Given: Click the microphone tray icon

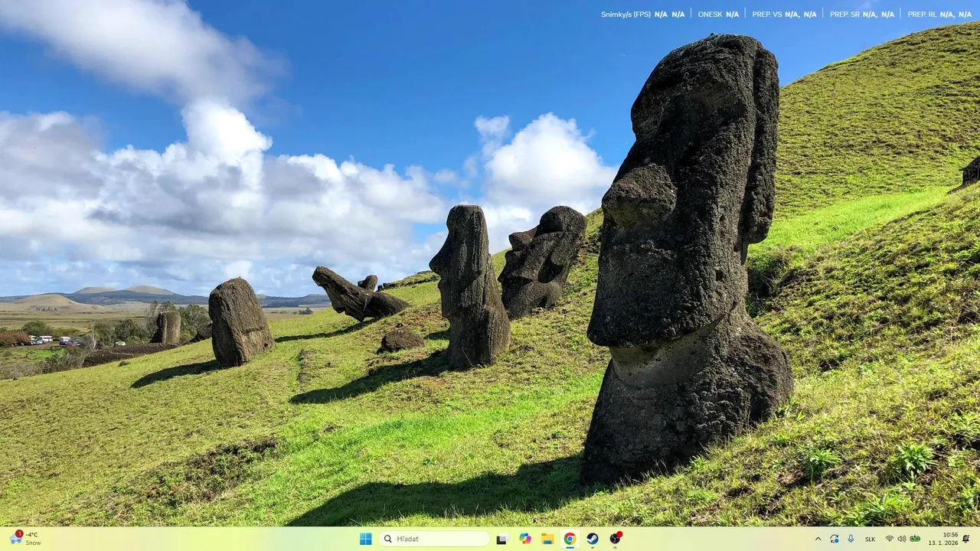Looking at the screenshot, I should [851, 539].
